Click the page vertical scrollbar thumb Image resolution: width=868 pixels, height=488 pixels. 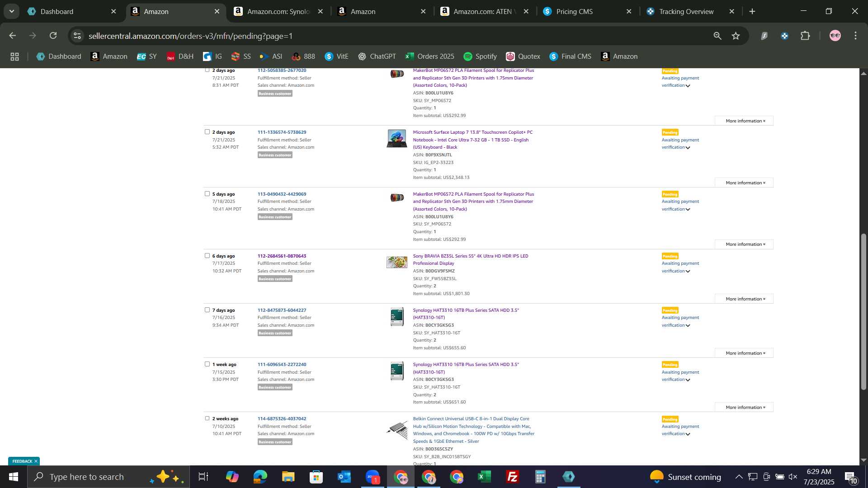click(x=863, y=312)
